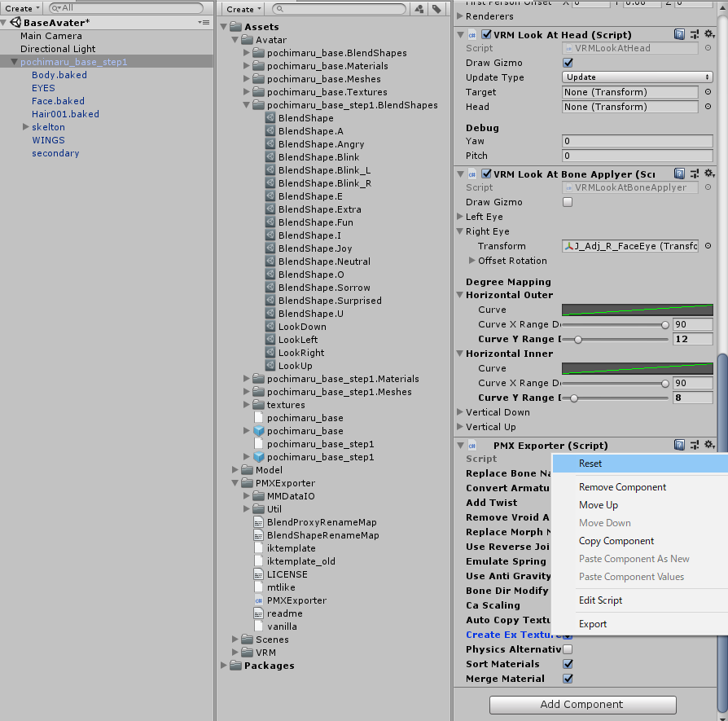Collapse pochimaru_base_step1 in Hierarchy

(14, 62)
